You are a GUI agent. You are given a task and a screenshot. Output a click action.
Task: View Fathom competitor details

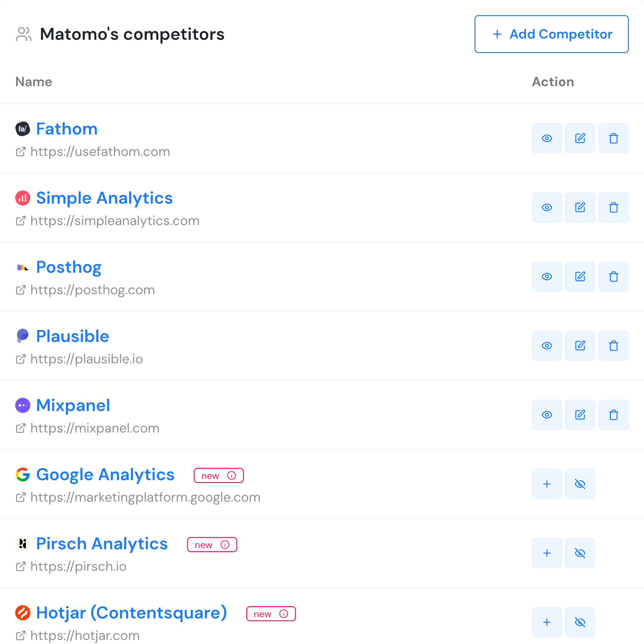[x=547, y=138]
